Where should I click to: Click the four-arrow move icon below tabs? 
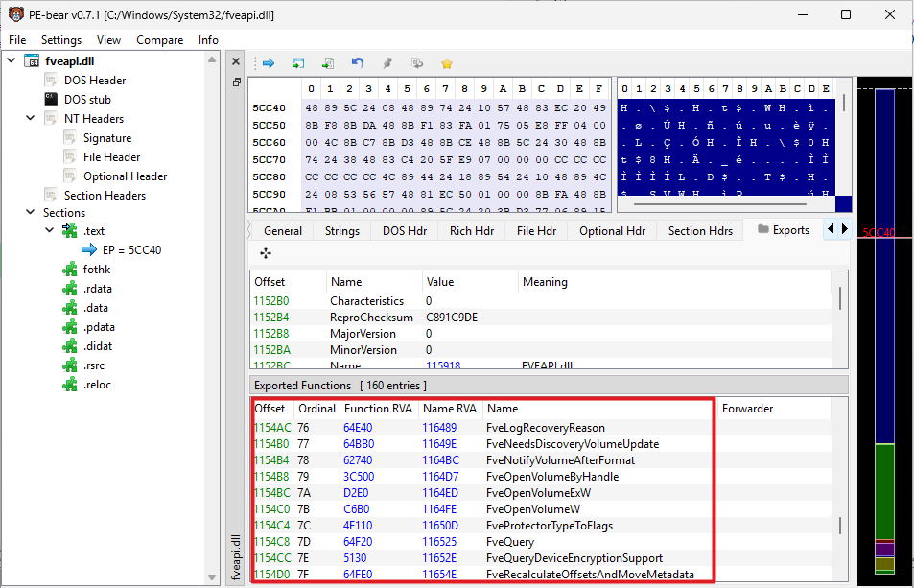266,253
